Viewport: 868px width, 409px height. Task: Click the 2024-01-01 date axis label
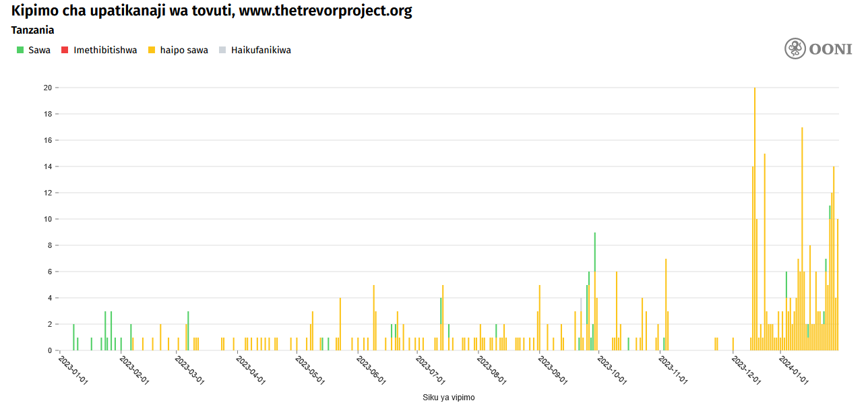coord(795,371)
